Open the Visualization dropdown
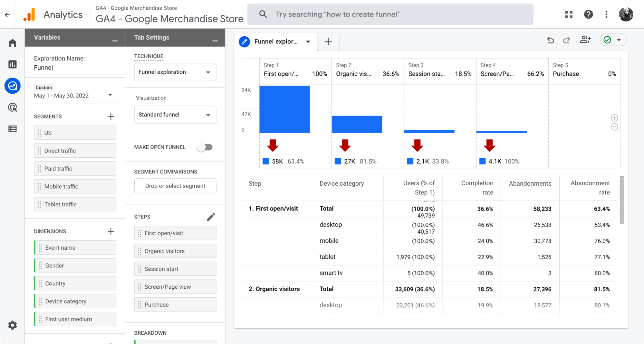This screenshot has width=644, height=344. 175,115
